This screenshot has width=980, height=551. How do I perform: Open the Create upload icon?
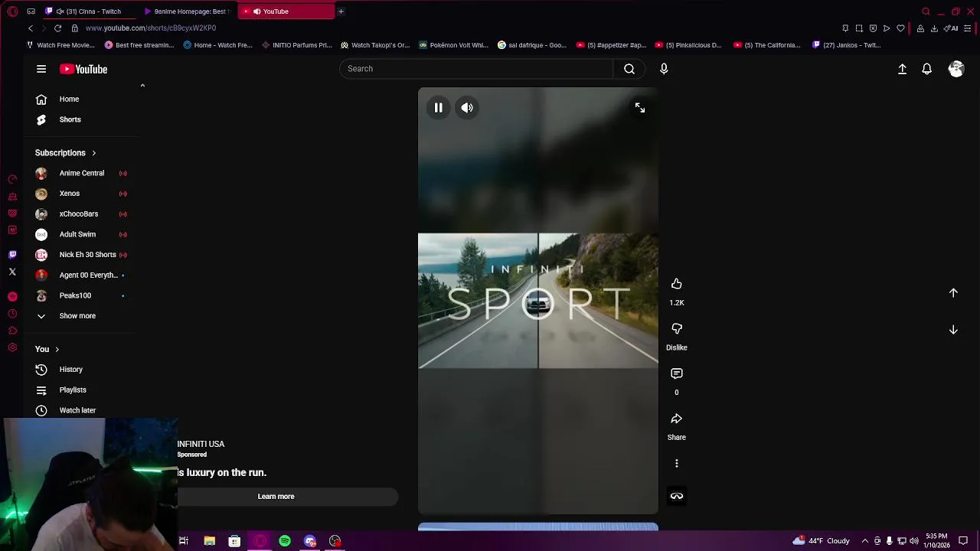[x=903, y=69]
